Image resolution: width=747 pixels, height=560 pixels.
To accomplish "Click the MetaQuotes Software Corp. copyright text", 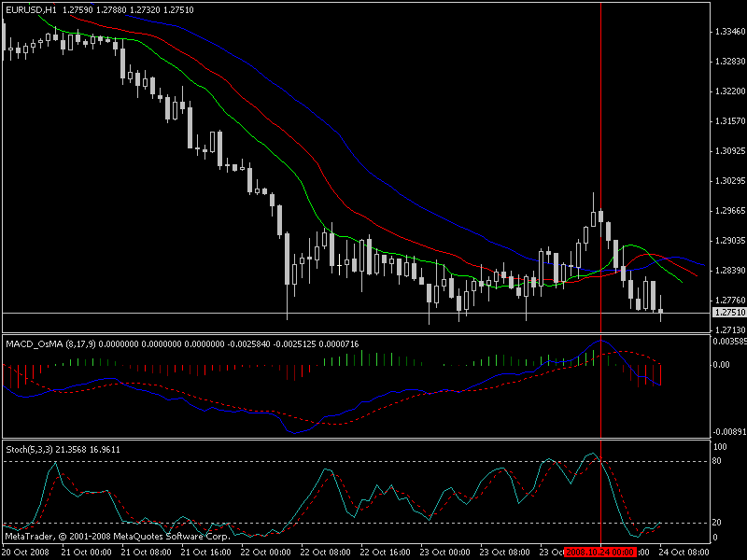I will [x=117, y=537].
